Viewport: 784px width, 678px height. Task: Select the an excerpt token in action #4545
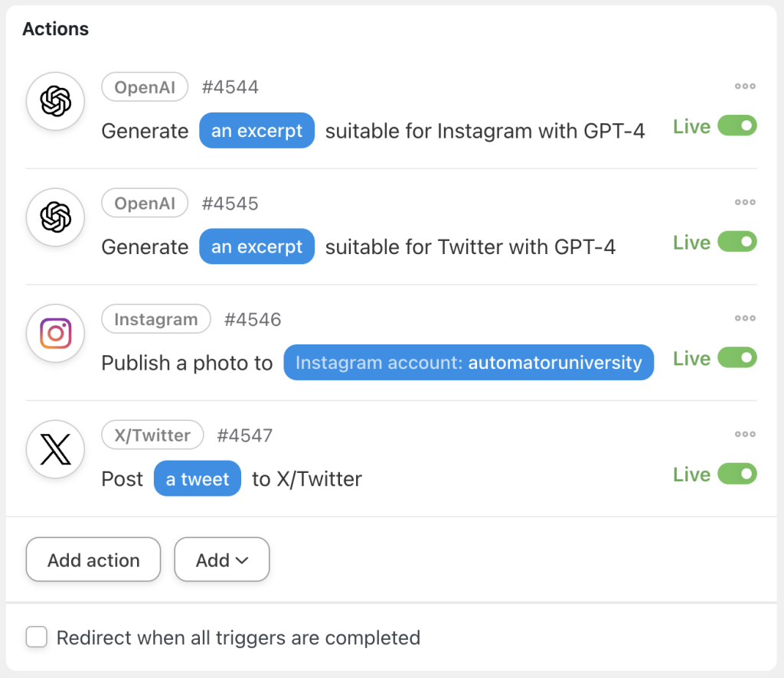(256, 246)
